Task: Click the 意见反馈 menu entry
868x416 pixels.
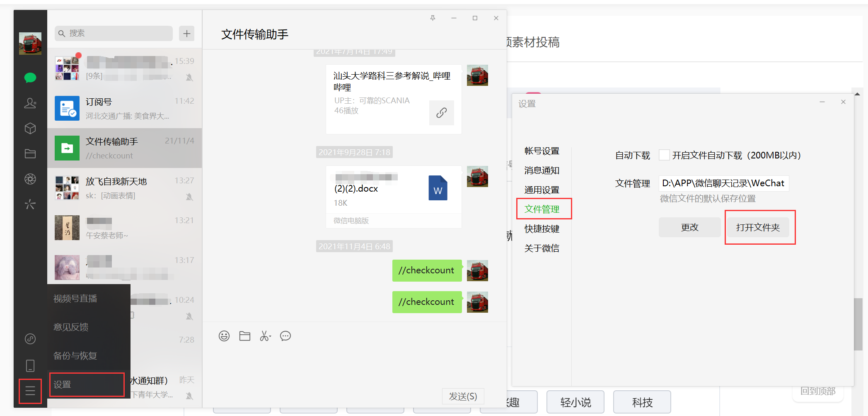Action: 89,327
